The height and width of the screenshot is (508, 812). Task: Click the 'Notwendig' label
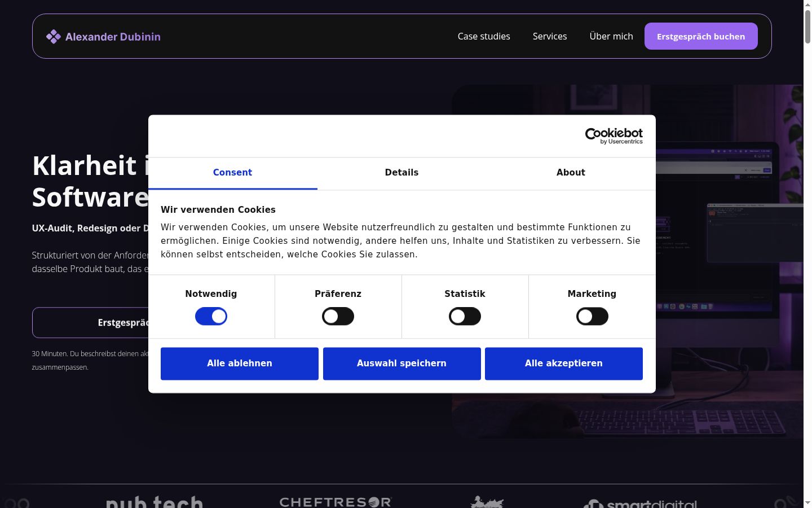pyautogui.click(x=211, y=294)
